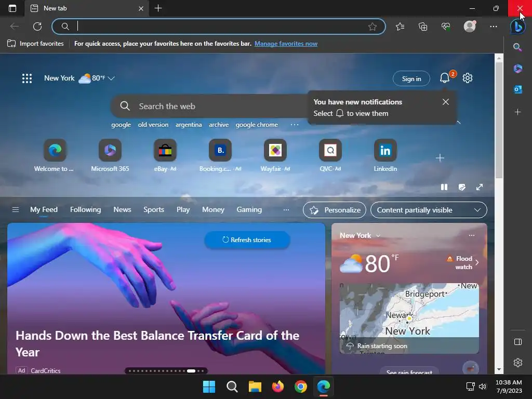Select the 'google chrome' search suggestion
Image resolution: width=532 pixels, height=399 pixels.
pyautogui.click(x=257, y=125)
